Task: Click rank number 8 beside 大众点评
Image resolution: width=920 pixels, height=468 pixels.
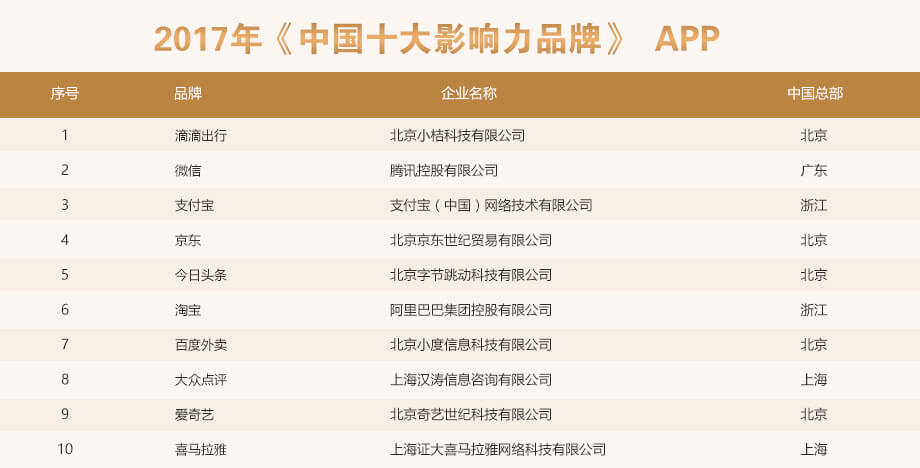Action: (65, 379)
